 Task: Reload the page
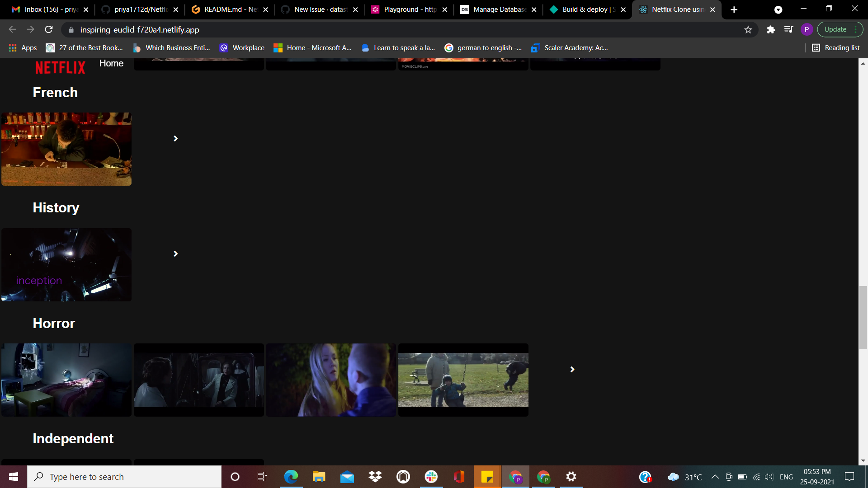click(x=49, y=30)
